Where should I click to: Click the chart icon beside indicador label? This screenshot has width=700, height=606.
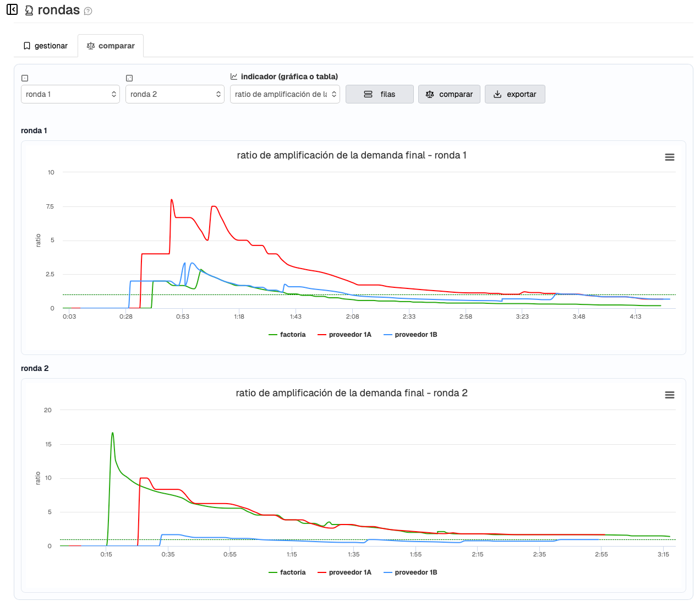tap(234, 77)
